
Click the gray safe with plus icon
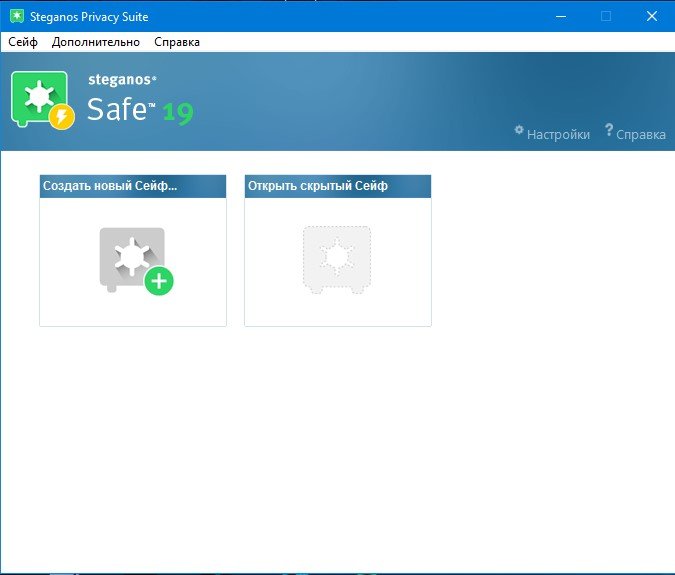tap(136, 261)
